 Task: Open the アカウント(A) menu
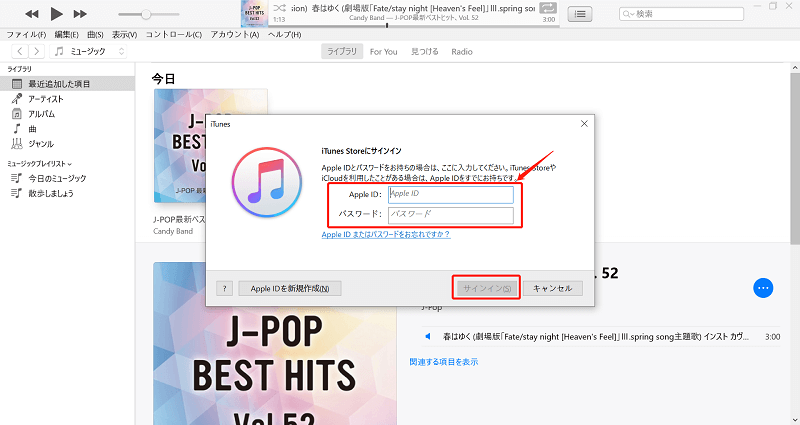click(x=235, y=35)
